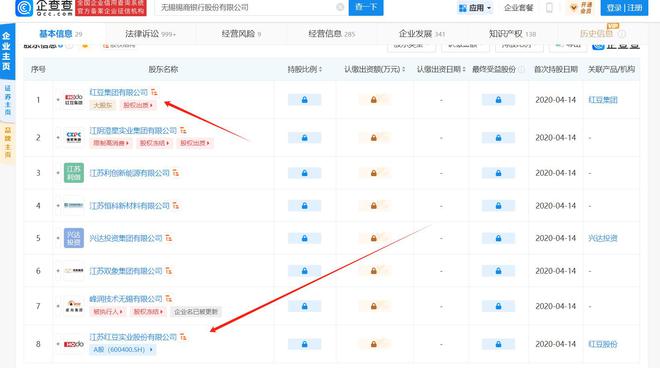Switch to 基本信息 tab
The width and height of the screenshot is (660, 368).
61,34
